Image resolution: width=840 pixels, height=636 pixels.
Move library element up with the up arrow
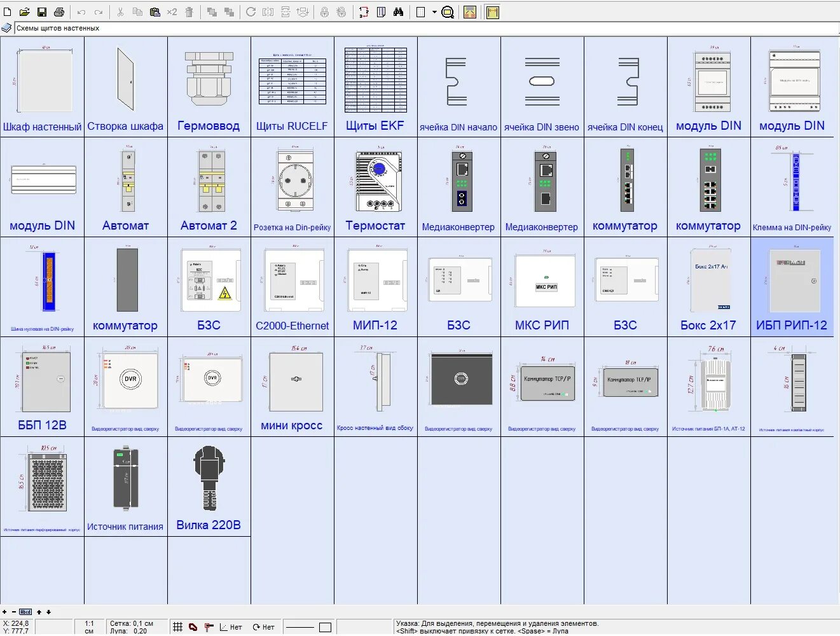39,612
